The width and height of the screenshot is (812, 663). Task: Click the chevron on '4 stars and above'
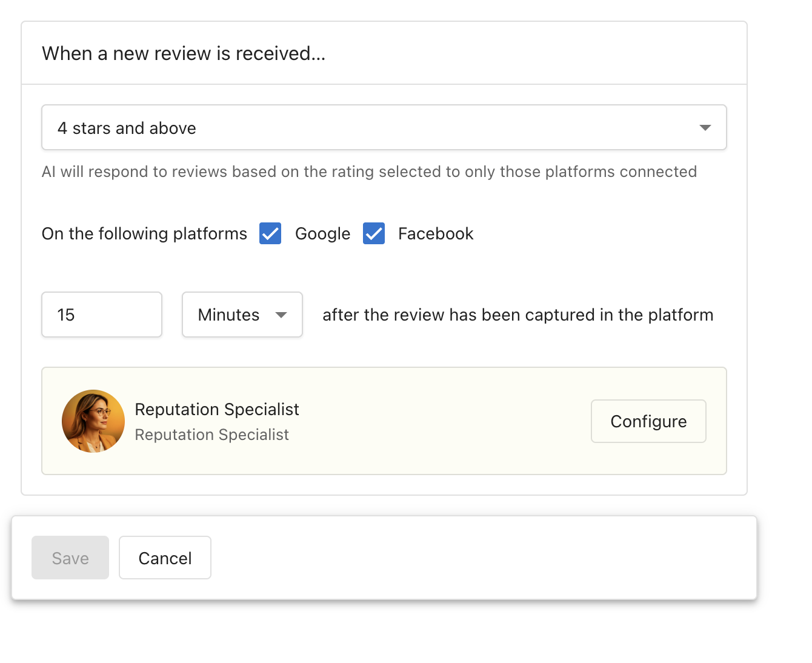(705, 128)
